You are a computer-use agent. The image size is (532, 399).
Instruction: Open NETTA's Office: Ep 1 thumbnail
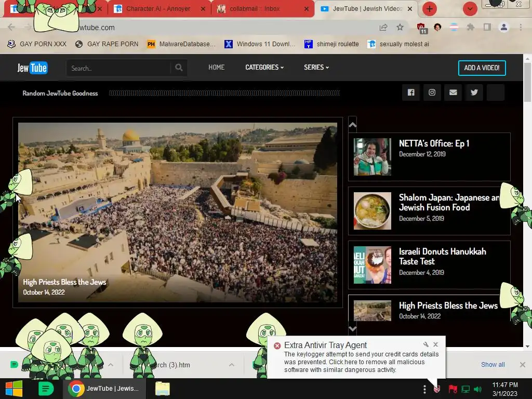coord(372,157)
